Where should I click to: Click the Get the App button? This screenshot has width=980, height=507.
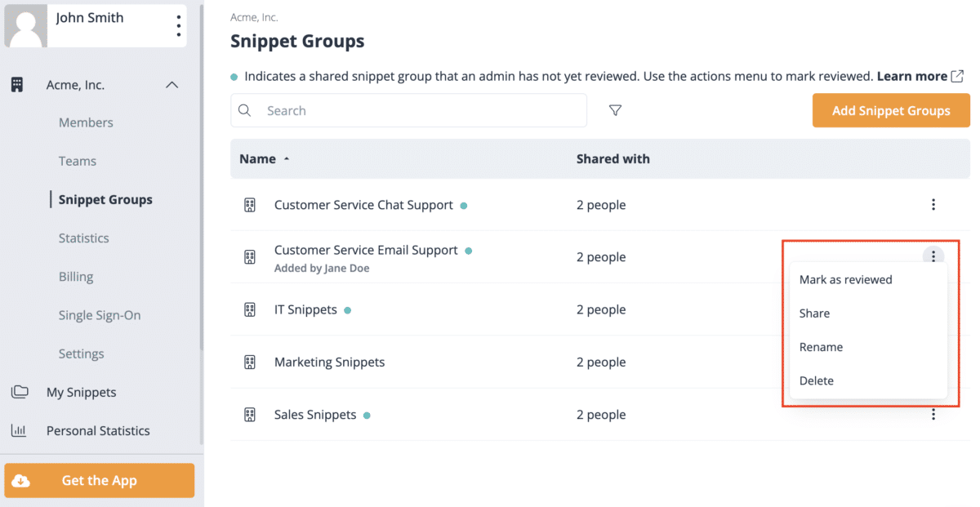[x=100, y=481]
